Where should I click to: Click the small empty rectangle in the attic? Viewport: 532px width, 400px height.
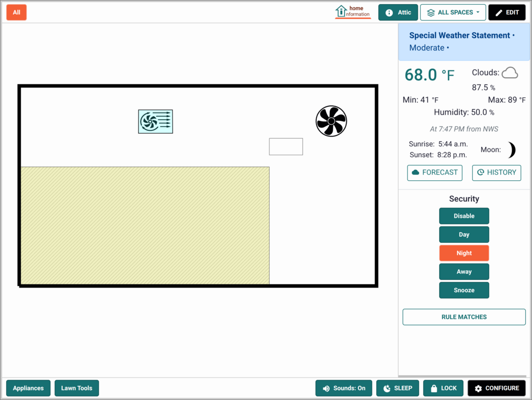coord(286,146)
